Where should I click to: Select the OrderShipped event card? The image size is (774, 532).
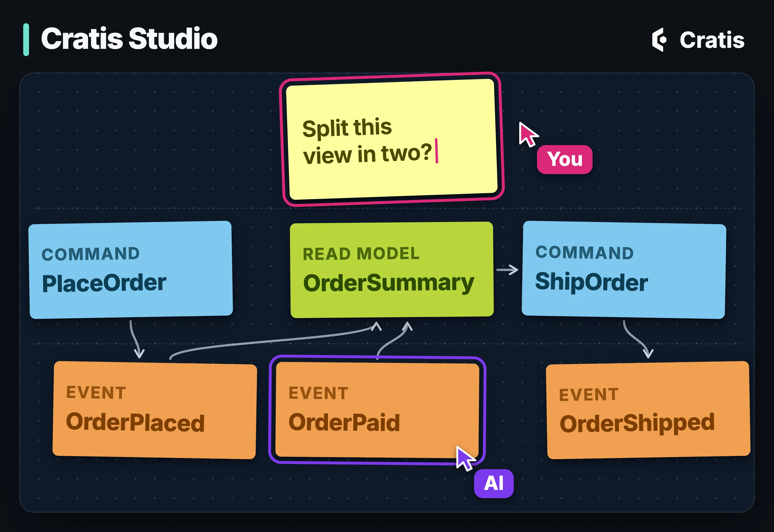[x=648, y=410]
